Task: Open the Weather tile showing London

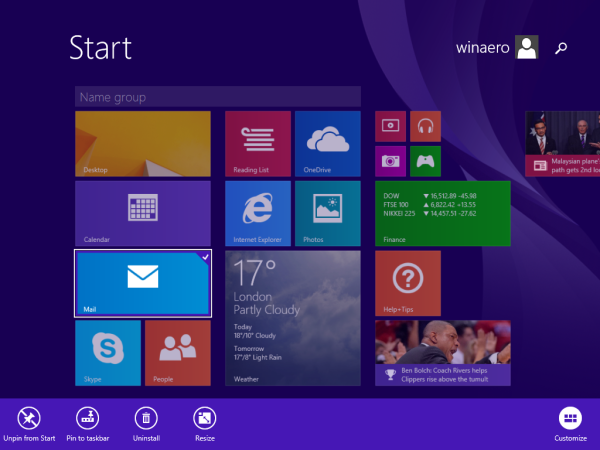Action: click(293, 318)
